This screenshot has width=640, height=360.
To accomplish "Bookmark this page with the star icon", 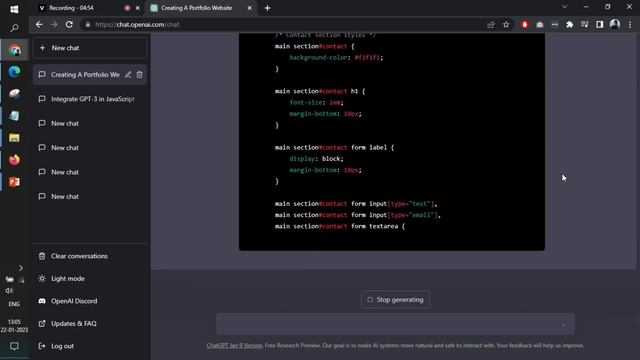I will click(506, 24).
